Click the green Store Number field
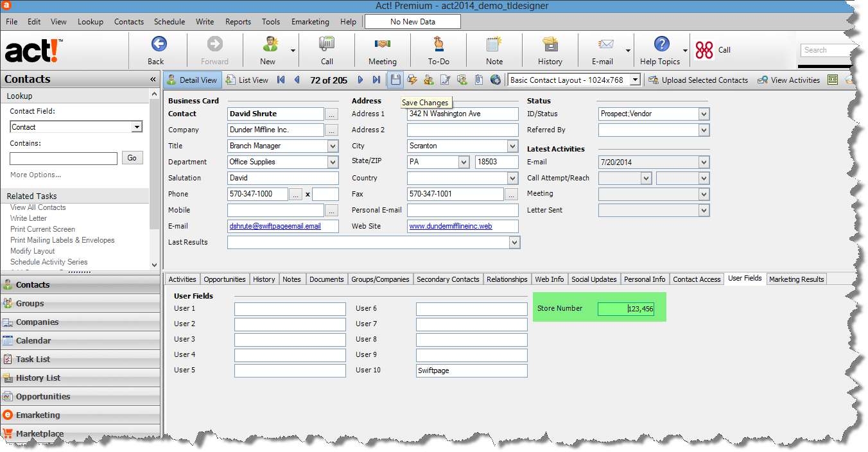This screenshot has height=452, width=868. (x=626, y=309)
